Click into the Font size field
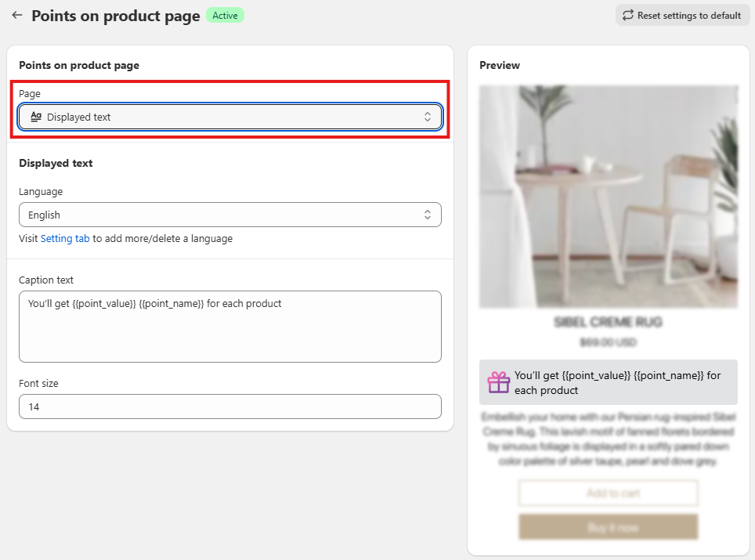The height and width of the screenshot is (560, 755). tap(230, 406)
